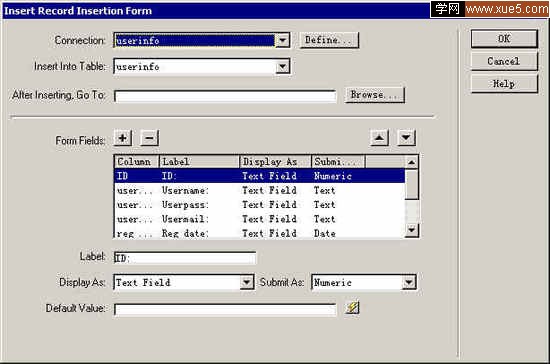Click into the Default Value field
550x364 pixels.
click(x=225, y=309)
